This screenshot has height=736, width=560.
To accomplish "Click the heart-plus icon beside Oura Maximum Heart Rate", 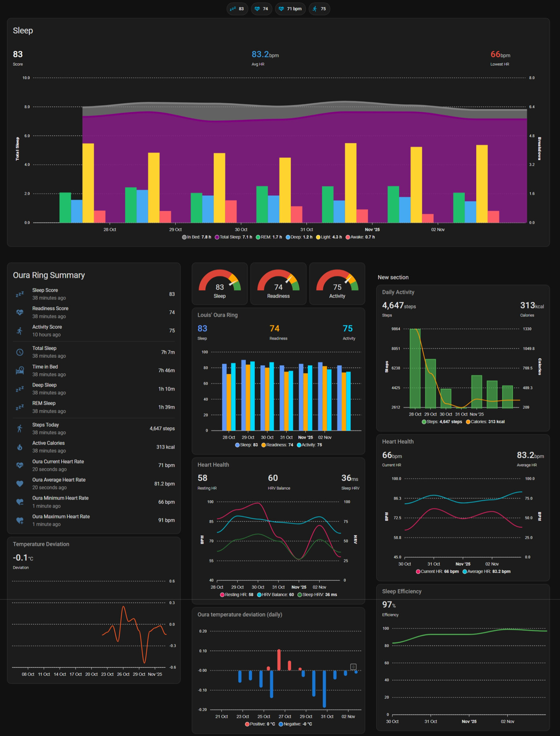I will (x=20, y=520).
